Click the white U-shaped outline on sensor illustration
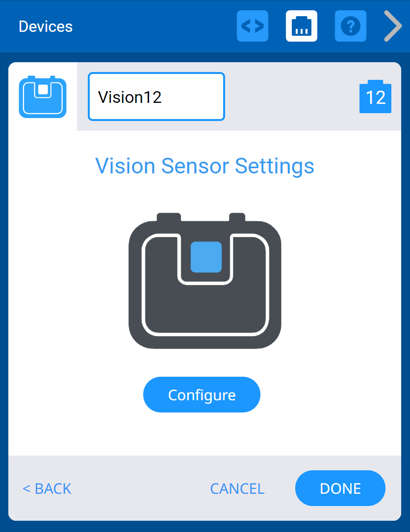This screenshot has height=532, width=410. [205, 334]
